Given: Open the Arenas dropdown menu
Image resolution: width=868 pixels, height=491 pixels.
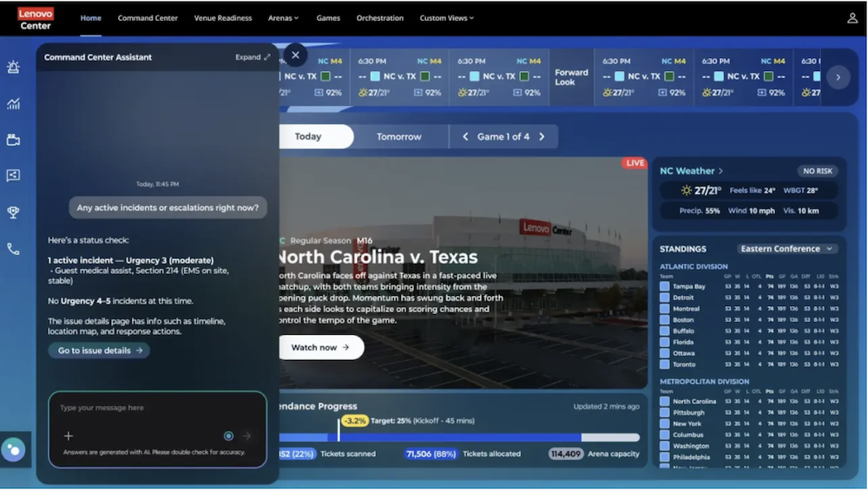Looking at the screenshot, I should pos(283,18).
